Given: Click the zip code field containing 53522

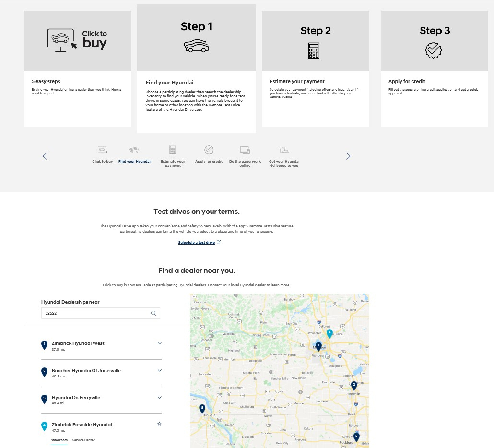Looking at the screenshot, I should (101, 313).
